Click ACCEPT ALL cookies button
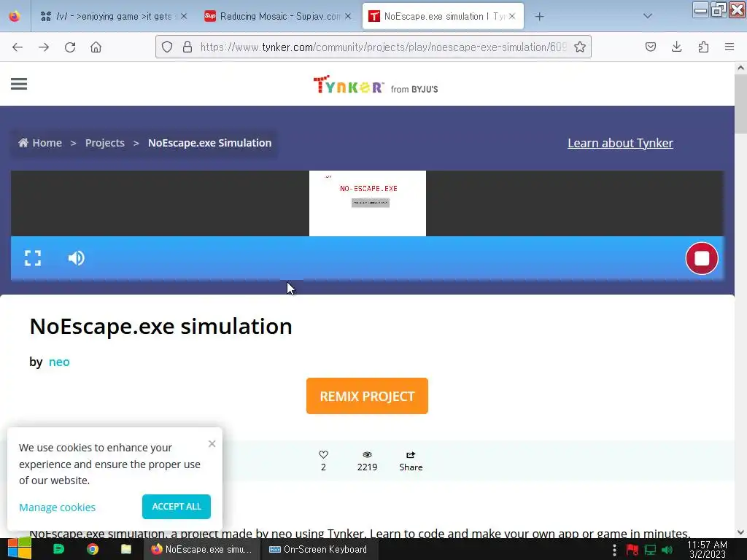The image size is (747, 560). [x=177, y=507]
